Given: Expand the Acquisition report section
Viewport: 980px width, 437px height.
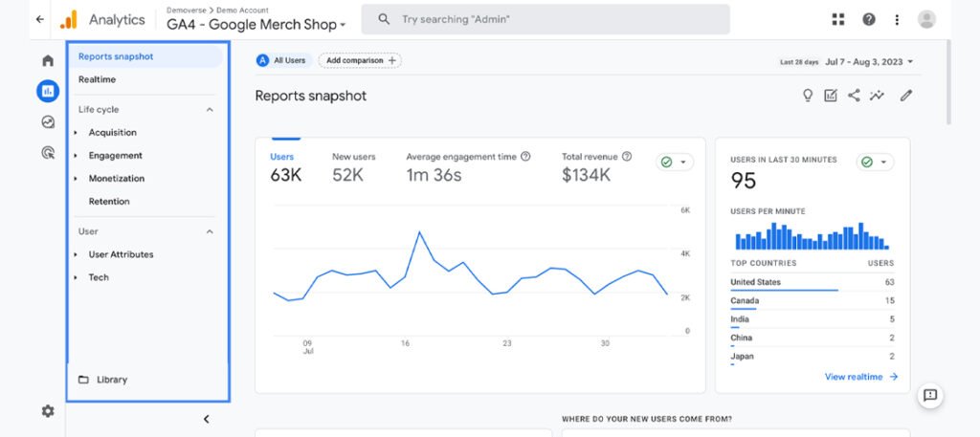Looking at the screenshot, I should 112,133.
